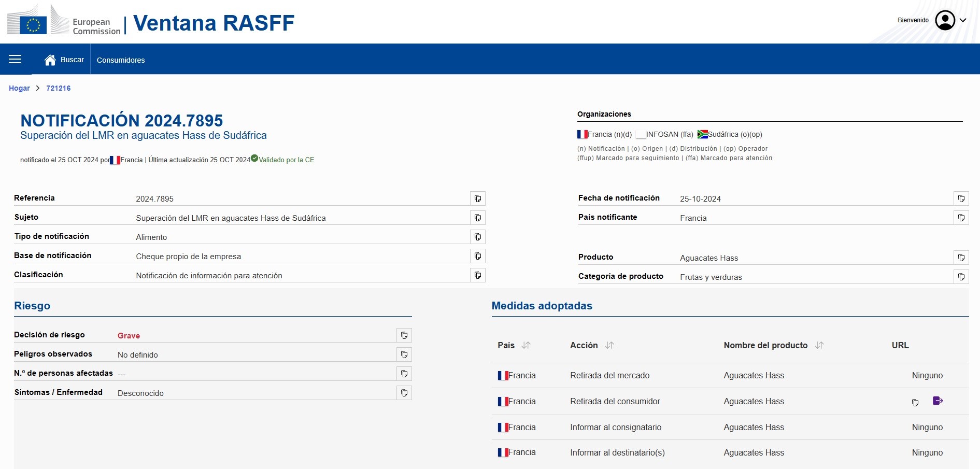This screenshot has width=980, height=469.
Task: Sort measures table by País column
Action: click(x=526, y=345)
